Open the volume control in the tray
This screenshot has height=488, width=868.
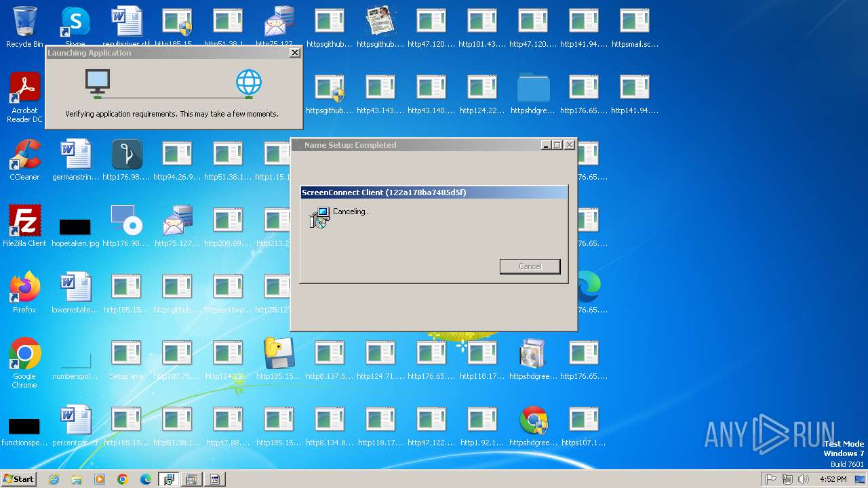coord(804,479)
